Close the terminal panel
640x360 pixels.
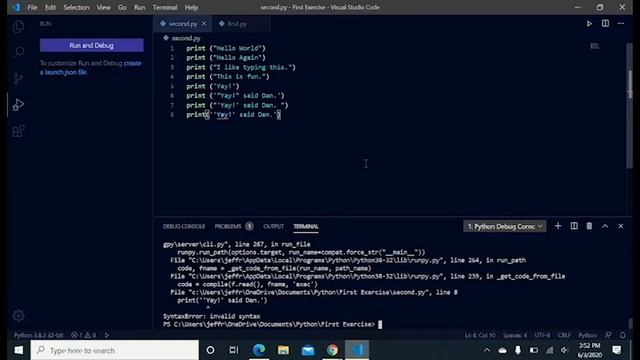[621, 226]
